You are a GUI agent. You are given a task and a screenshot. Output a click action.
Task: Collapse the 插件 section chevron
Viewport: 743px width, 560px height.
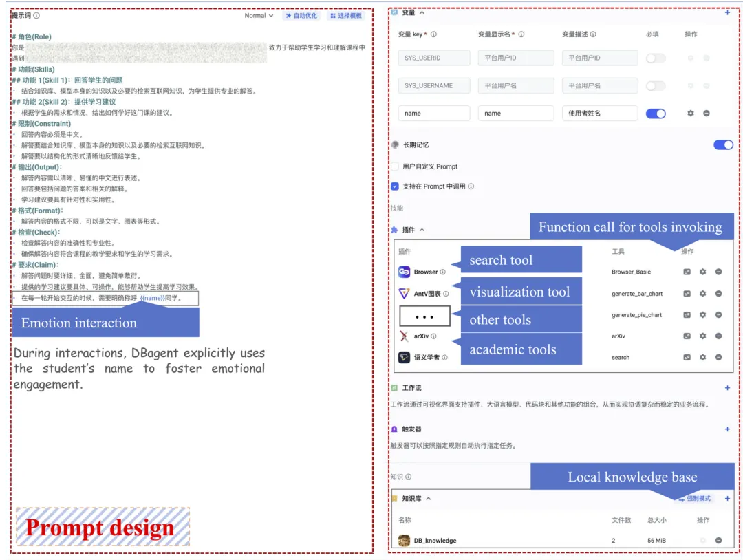click(422, 230)
